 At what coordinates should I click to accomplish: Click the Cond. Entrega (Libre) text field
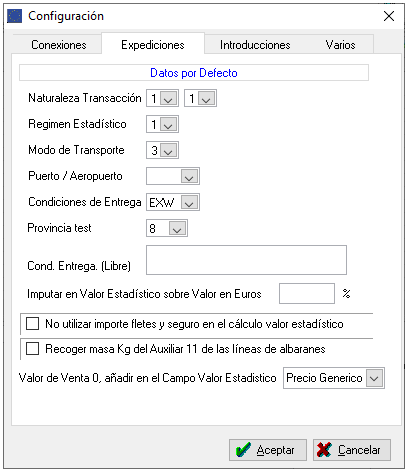click(x=246, y=260)
